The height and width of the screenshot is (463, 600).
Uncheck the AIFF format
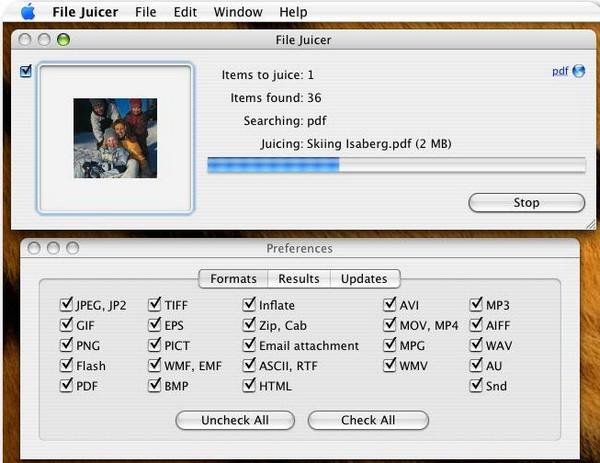coord(476,325)
